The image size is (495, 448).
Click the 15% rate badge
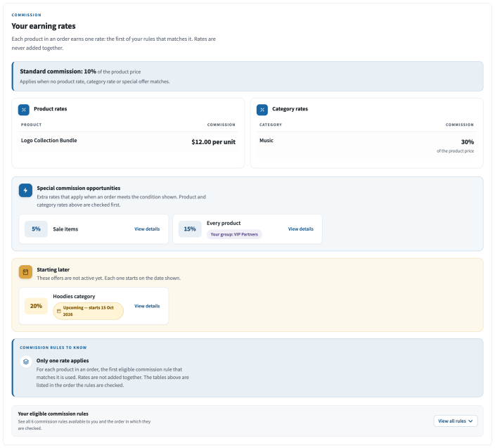[x=190, y=229]
